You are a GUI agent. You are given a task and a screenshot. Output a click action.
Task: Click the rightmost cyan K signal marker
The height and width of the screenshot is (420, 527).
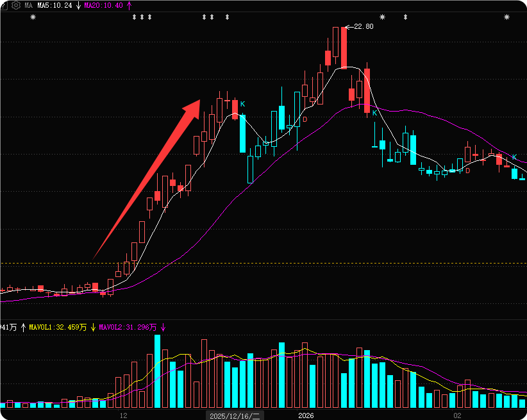point(514,157)
